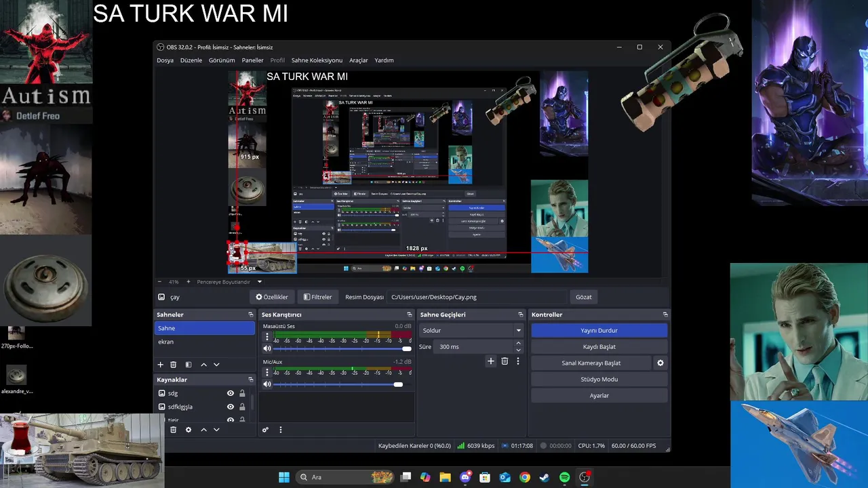Open scene filters icon in Sahneler toolbar
The width and height of the screenshot is (868, 488).
tap(189, 365)
